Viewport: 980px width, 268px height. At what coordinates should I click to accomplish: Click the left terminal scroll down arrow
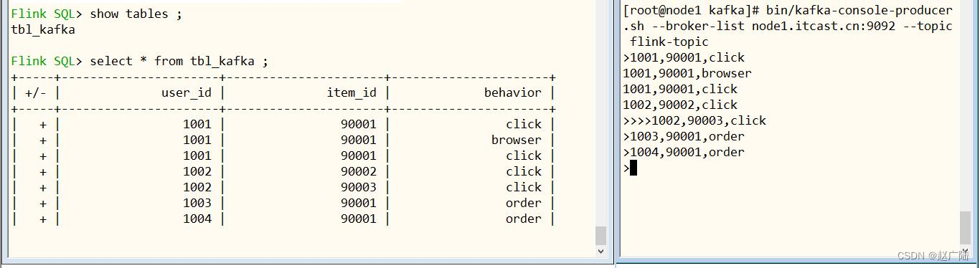(600, 252)
